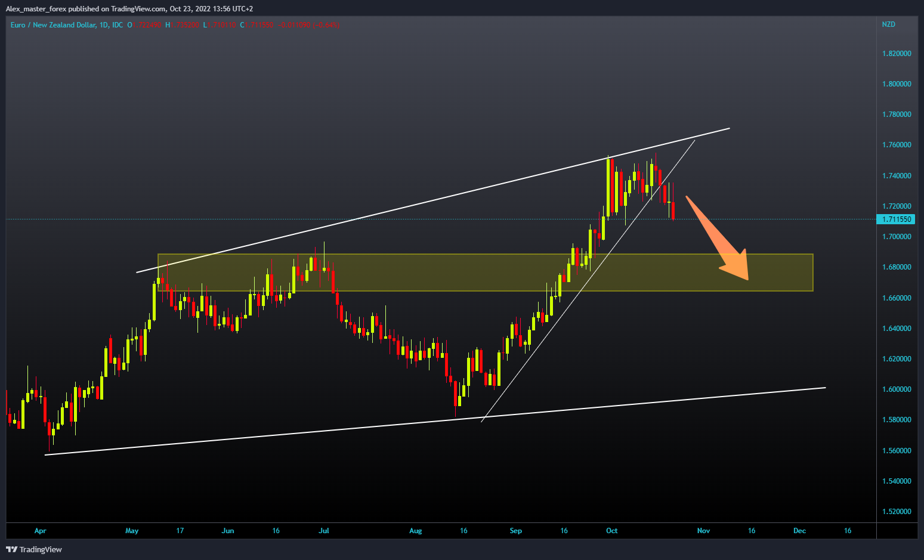The width and height of the screenshot is (924, 560).
Task: Click the Jun date label
Action: click(228, 531)
